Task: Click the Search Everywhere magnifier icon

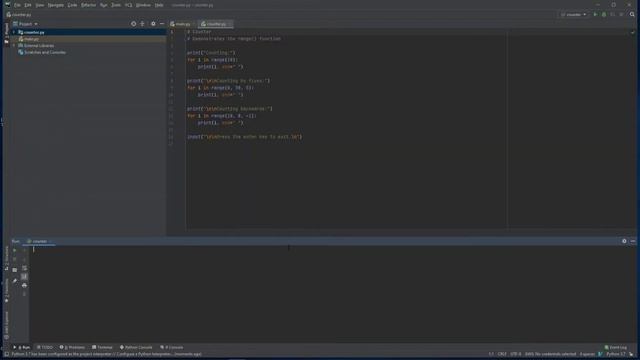Action: [x=632, y=15]
